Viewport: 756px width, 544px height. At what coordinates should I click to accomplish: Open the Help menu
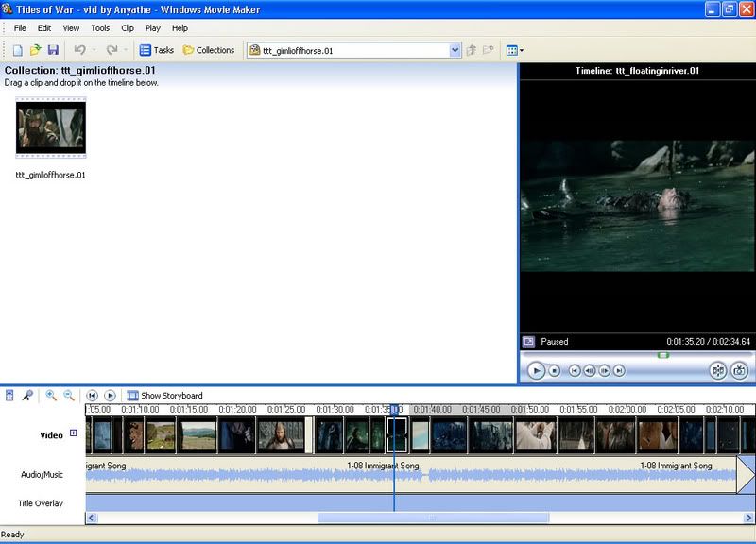tap(180, 28)
